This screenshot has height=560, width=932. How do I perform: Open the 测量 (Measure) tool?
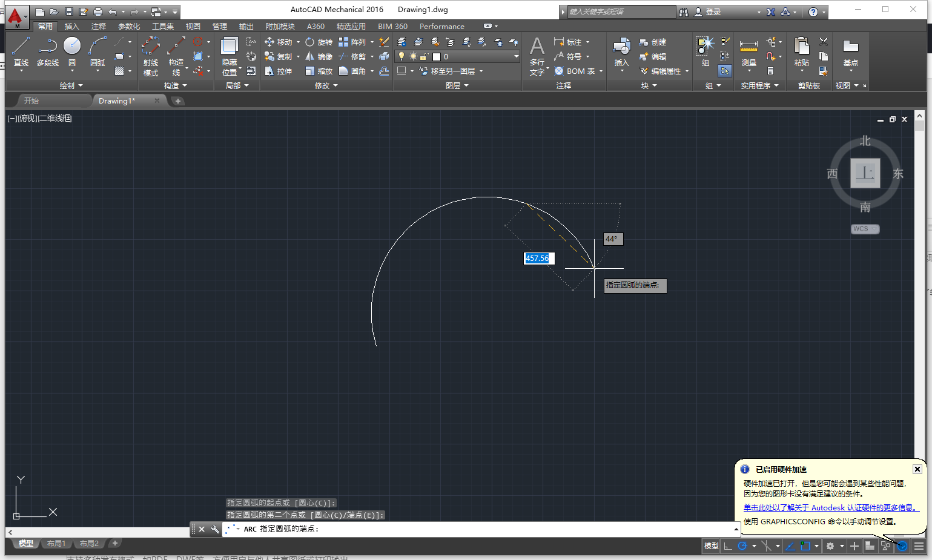[749, 51]
